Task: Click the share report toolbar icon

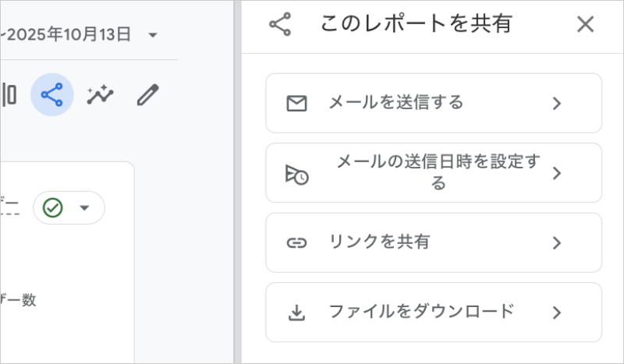Action: tap(52, 95)
